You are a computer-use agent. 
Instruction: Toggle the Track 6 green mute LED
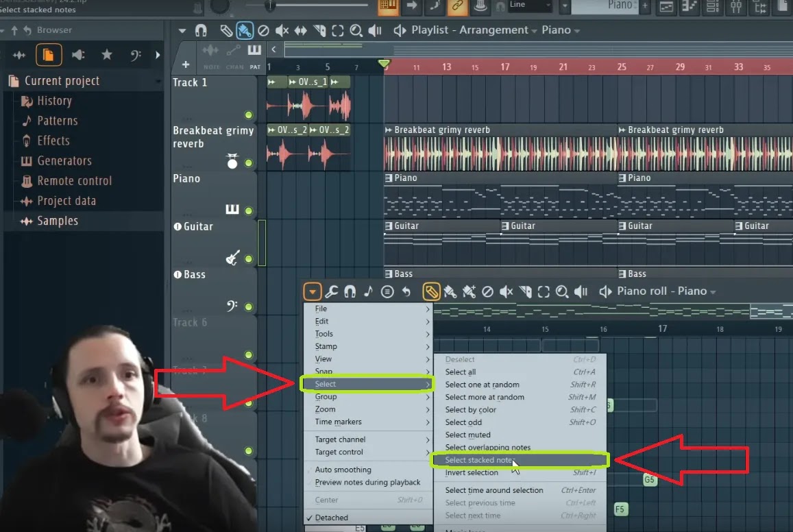(248, 354)
